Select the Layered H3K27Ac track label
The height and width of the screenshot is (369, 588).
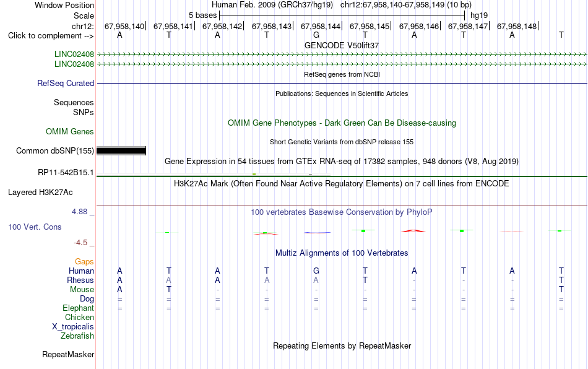click(x=40, y=193)
